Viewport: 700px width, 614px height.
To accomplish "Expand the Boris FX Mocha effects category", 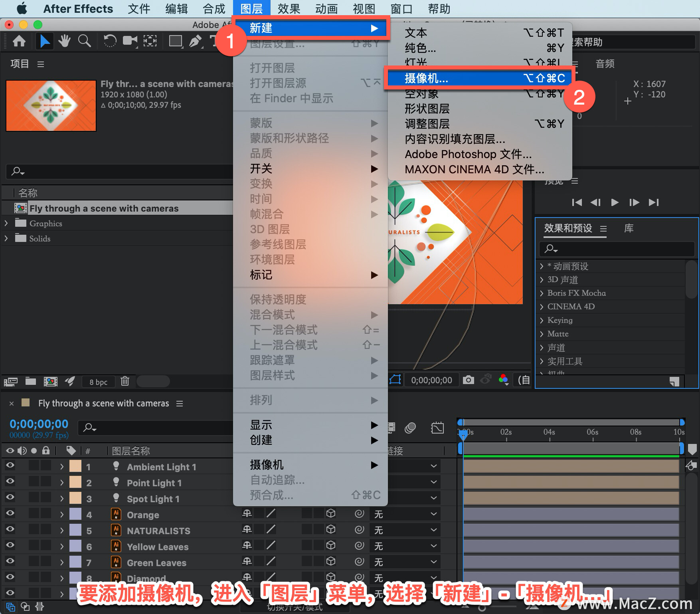I will (x=542, y=293).
